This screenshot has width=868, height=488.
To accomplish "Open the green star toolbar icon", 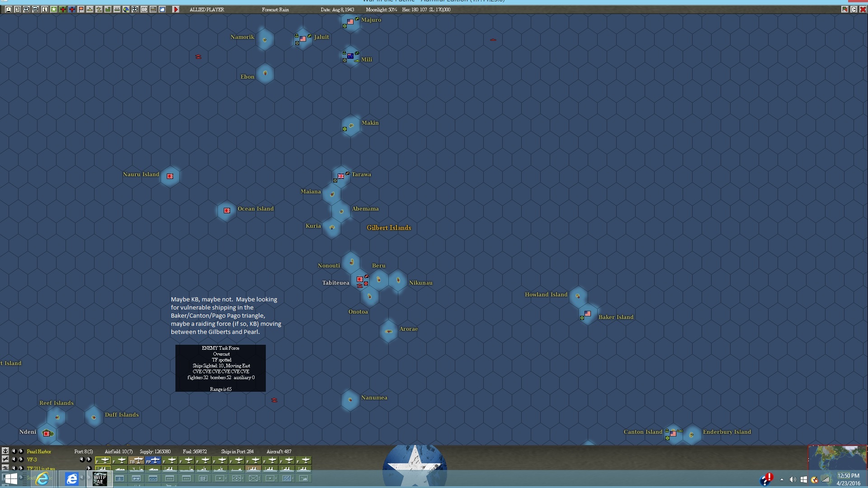I will (54, 9).
